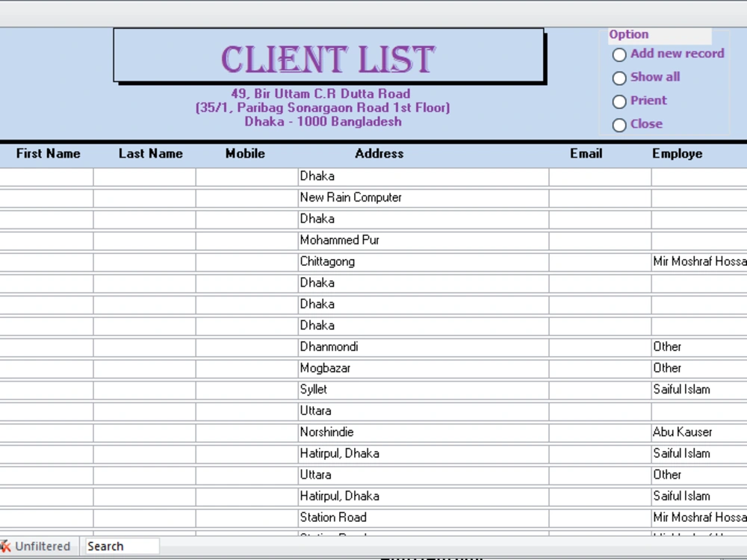747x560 pixels.
Task: Click the Option group label
Action: (629, 34)
